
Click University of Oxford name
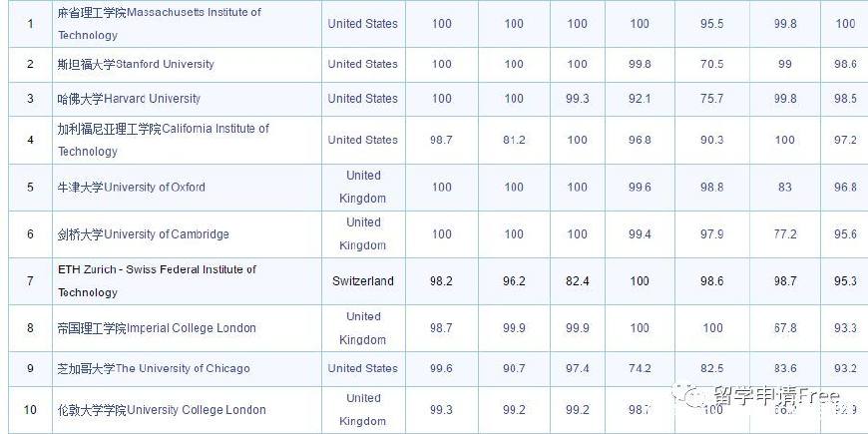point(131,188)
